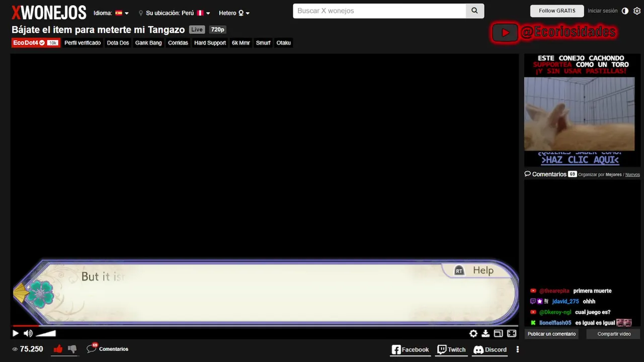The image size is (644, 362).
Task: Click the XWONEJOS site logo
Action: [49, 13]
